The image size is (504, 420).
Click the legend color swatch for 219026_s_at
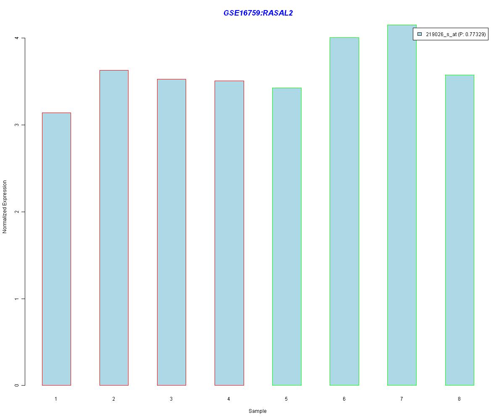pos(420,34)
